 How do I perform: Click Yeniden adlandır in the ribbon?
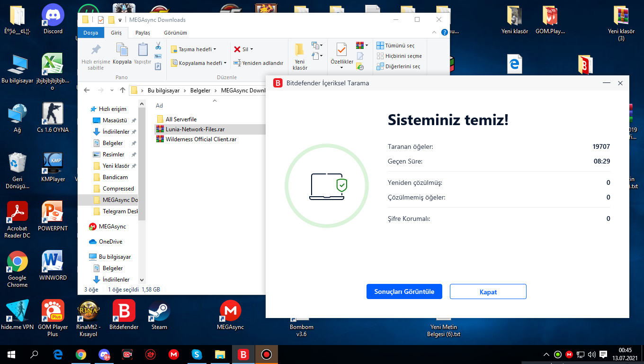(258, 63)
